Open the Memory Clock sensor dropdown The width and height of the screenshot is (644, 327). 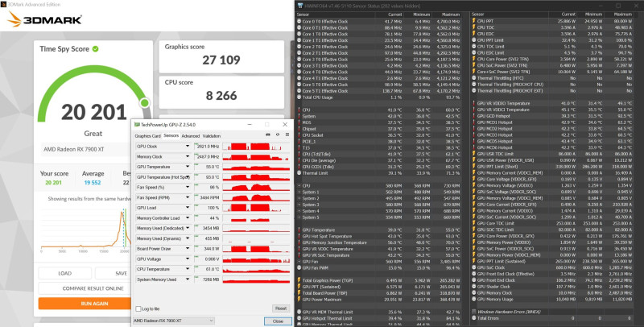click(188, 156)
